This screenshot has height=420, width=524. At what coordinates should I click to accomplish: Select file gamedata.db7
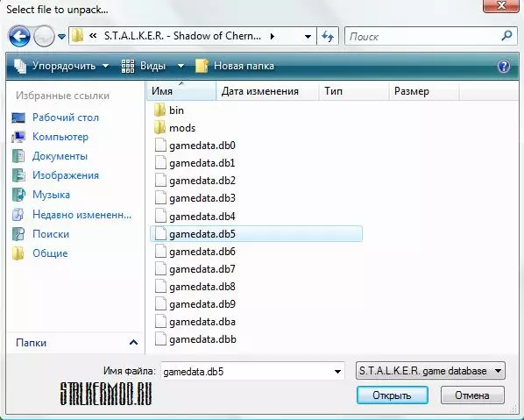pos(195,269)
